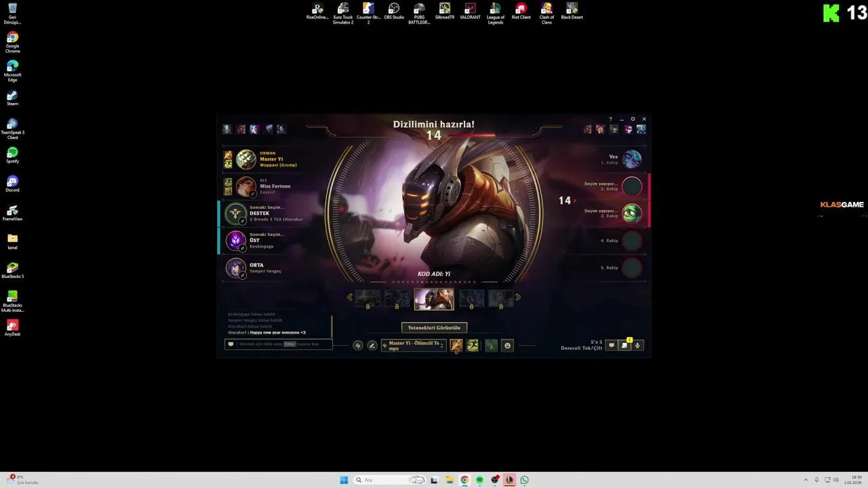Open the emote selection button
This screenshot has width=868, height=488.
pos(507,346)
